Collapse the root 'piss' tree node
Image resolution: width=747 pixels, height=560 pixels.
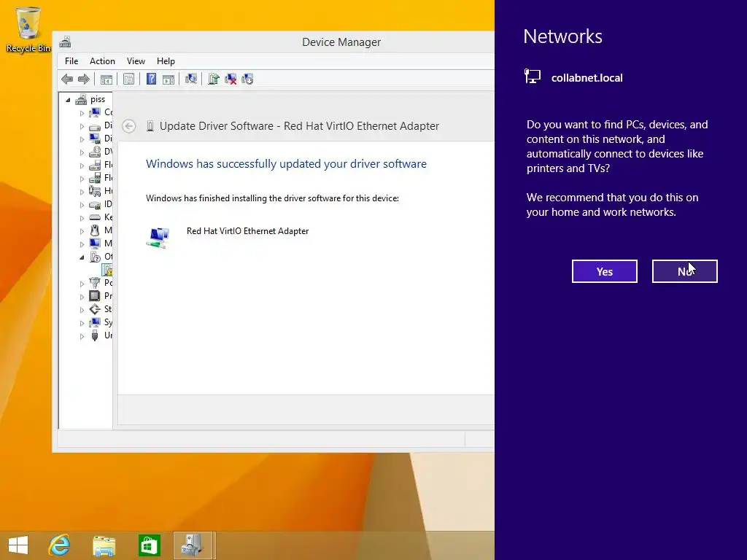coord(68,100)
